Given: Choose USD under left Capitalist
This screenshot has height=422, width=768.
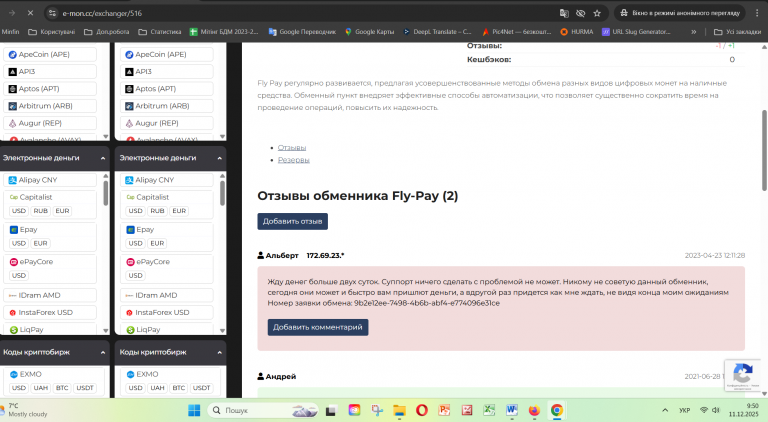Looking at the screenshot, I should pos(19,211).
